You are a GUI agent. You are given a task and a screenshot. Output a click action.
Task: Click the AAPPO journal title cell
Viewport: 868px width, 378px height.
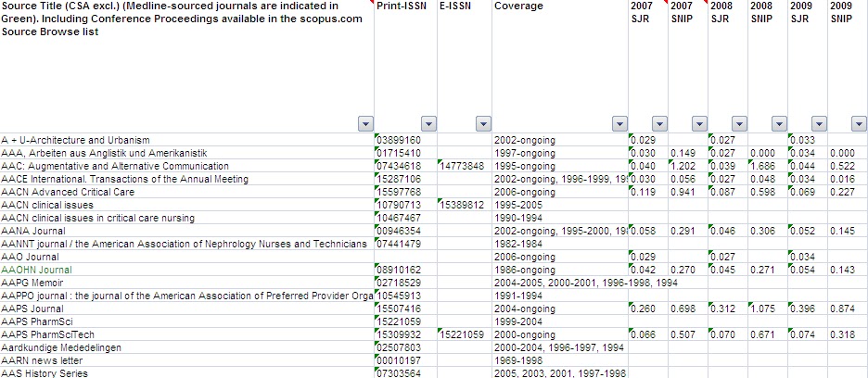pos(187,296)
